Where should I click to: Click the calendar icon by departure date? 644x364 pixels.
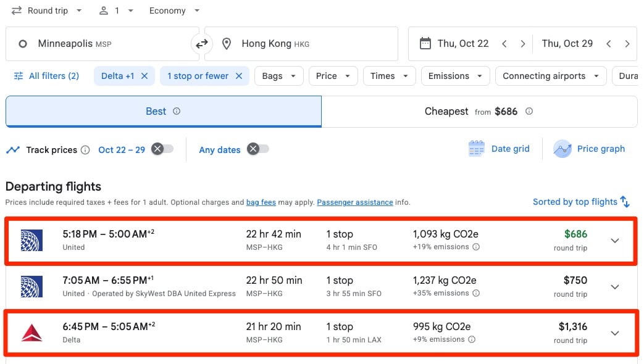coord(425,44)
